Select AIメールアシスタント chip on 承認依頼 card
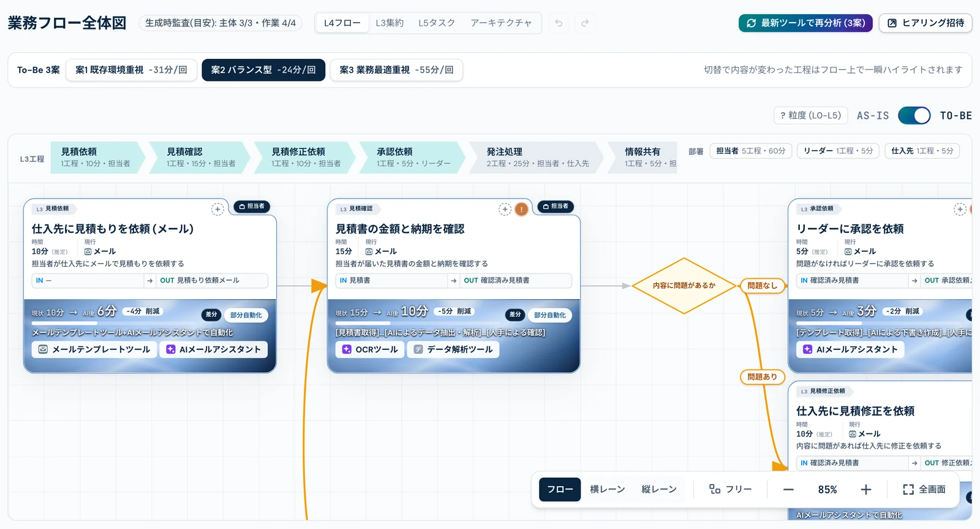Viewport: 980px width, 529px height. tap(850, 349)
